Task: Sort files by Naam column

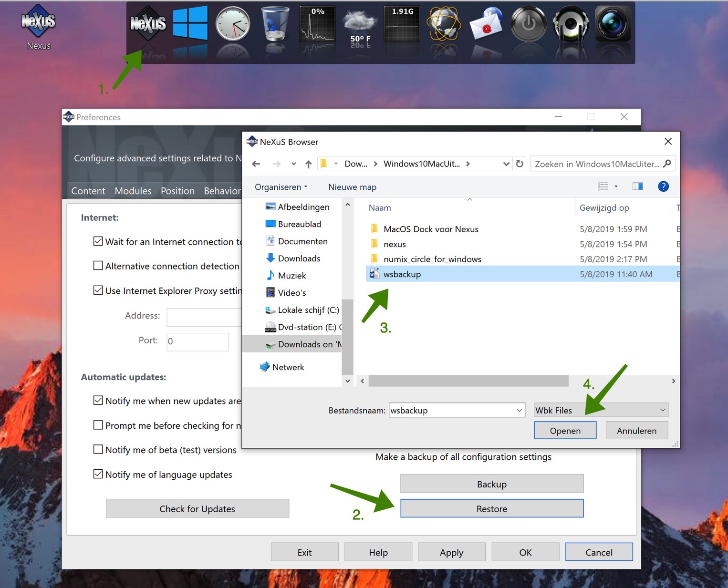Action: click(x=380, y=208)
